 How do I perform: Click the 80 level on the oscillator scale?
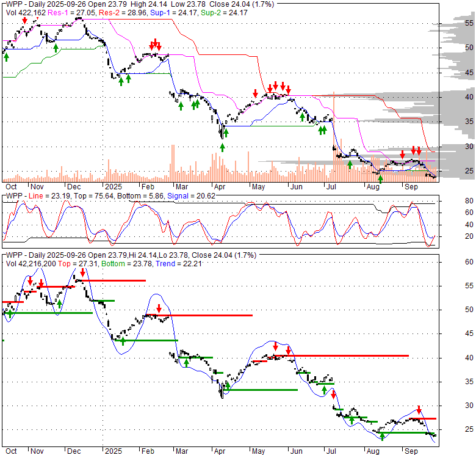point(469,201)
